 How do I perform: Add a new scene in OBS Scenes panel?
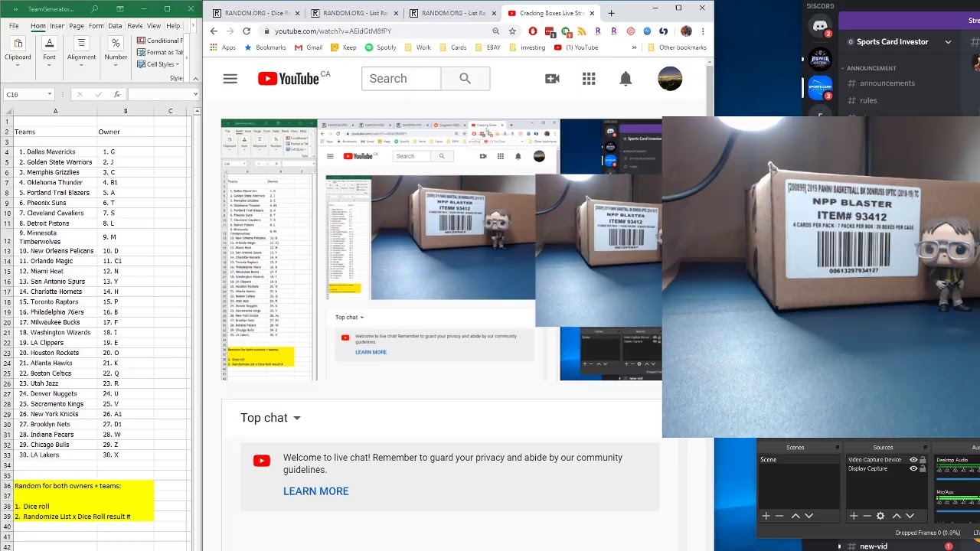(766, 516)
